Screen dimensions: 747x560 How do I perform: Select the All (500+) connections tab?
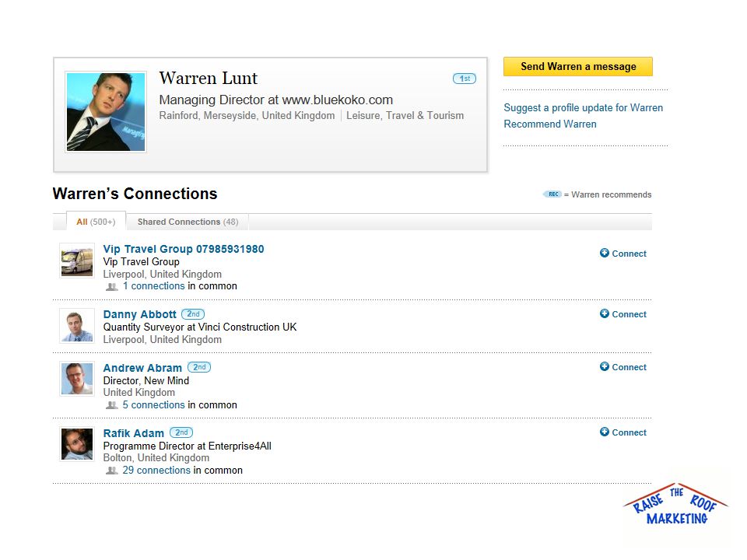pos(96,222)
